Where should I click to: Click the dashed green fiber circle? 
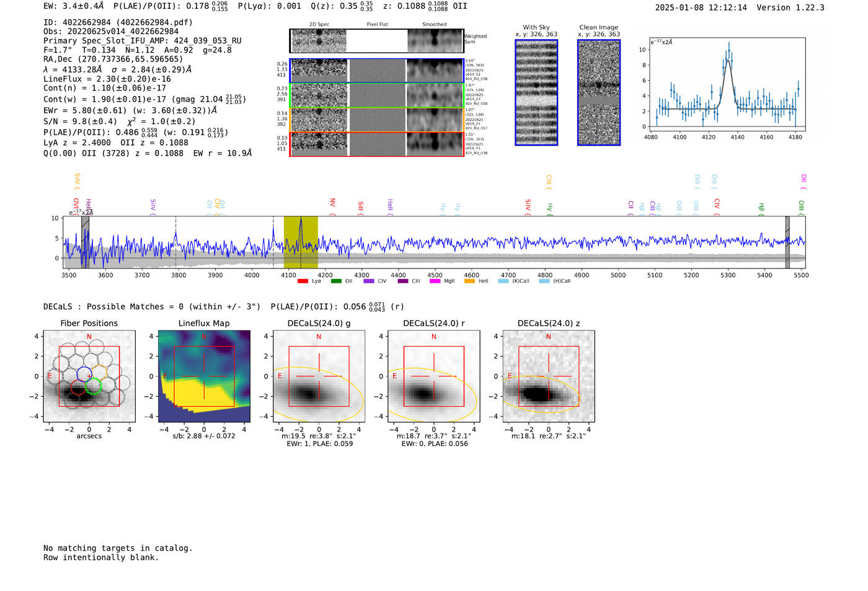(x=93, y=388)
